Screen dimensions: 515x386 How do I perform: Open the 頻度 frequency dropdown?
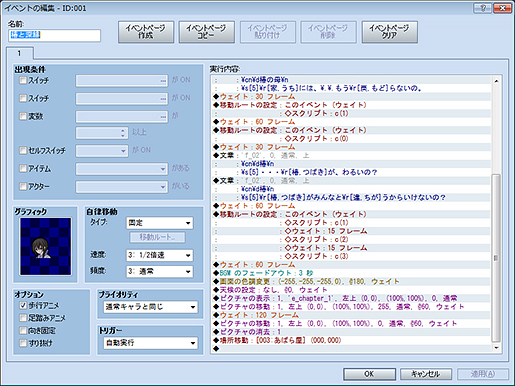tap(160, 271)
